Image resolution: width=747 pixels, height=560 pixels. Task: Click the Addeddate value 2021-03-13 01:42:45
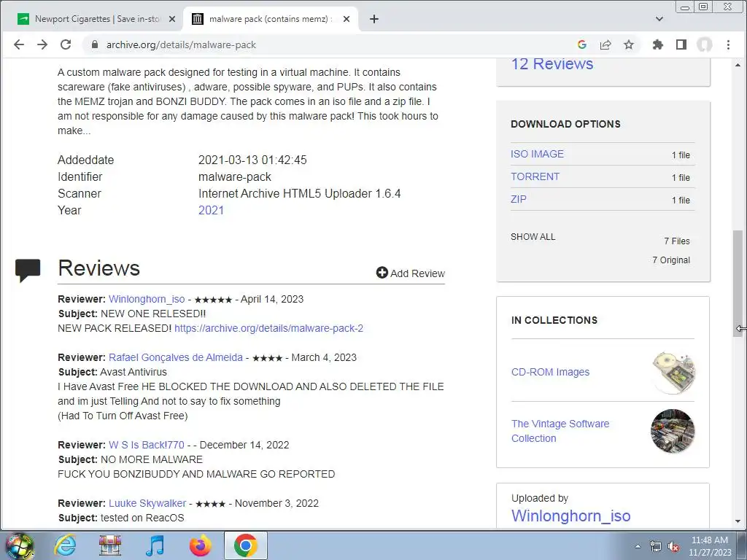252,160
